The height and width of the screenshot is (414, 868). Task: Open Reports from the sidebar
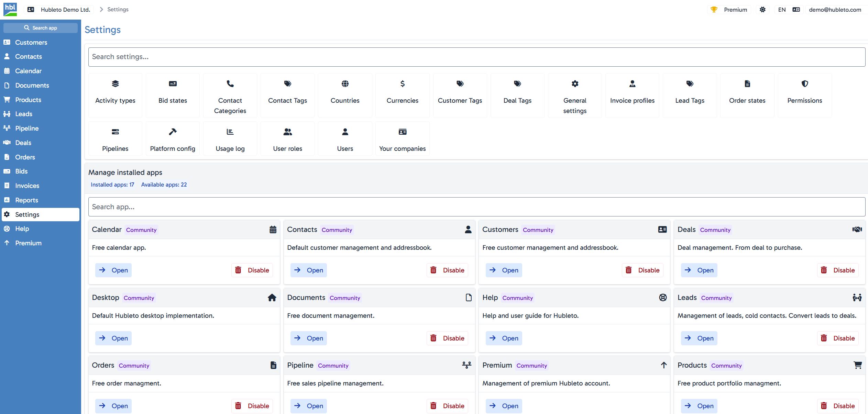26,200
